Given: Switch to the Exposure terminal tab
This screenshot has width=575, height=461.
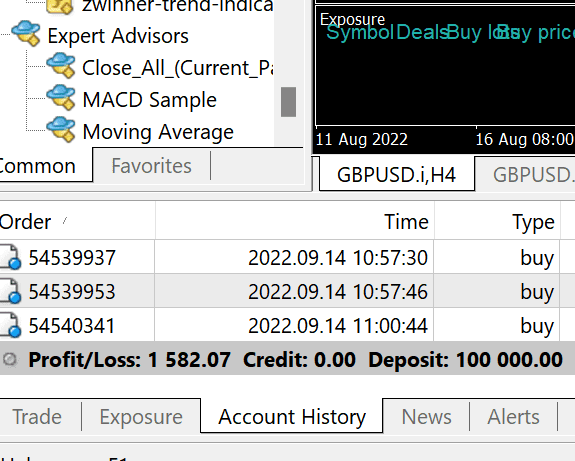Looking at the screenshot, I should click(x=141, y=417).
